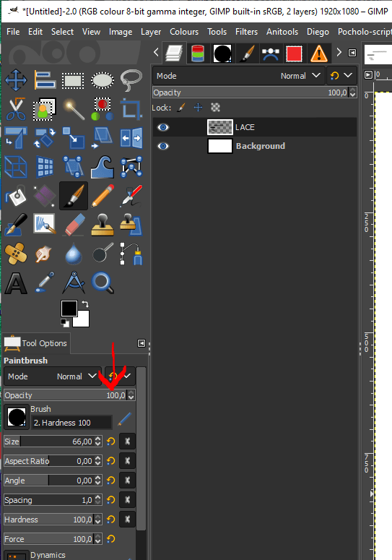Hide the LACE layer
Screen dimensions: 392x560
coord(163,127)
